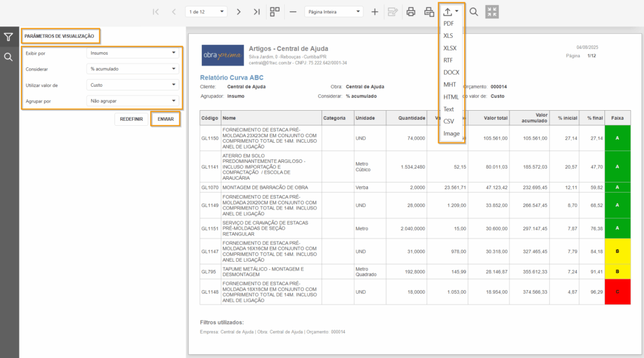Export report as HTML
This screenshot has width=644, height=358.
point(450,97)
